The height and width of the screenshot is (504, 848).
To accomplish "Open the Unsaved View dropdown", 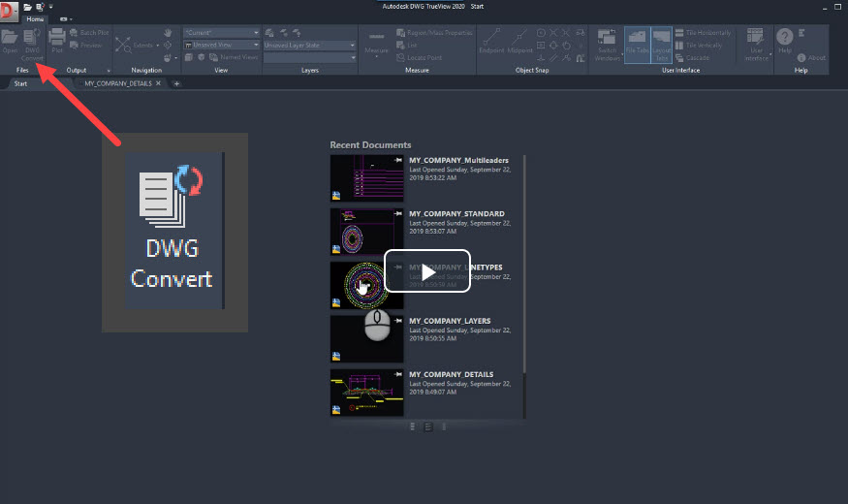I will pyautogui.click(x=222, y=45).
